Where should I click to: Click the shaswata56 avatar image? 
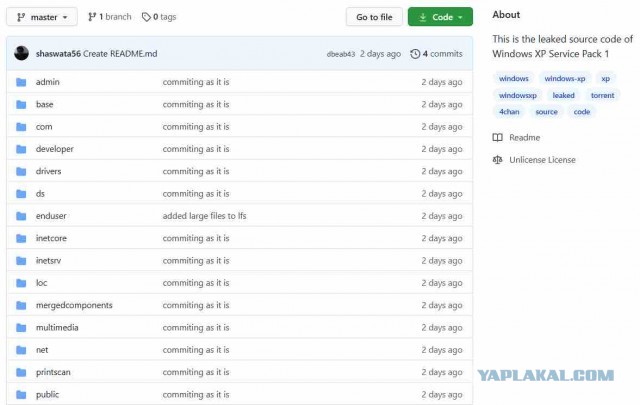(x=21, y=53)
